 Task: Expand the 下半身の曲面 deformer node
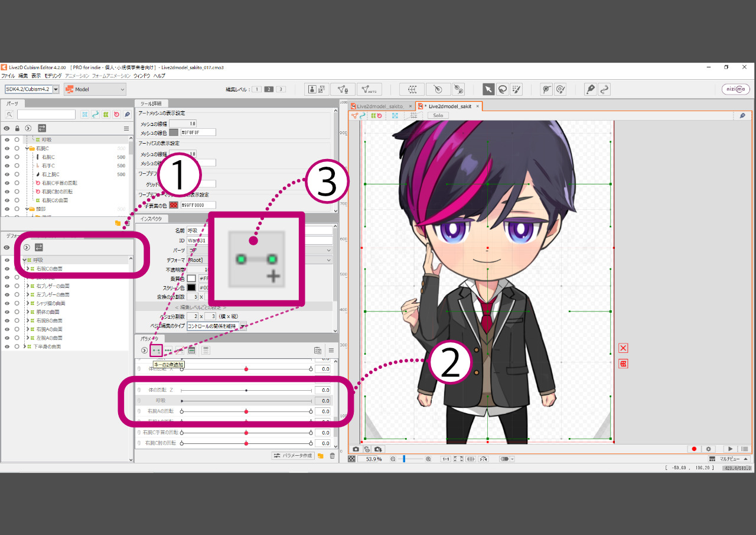click(24, 346)
